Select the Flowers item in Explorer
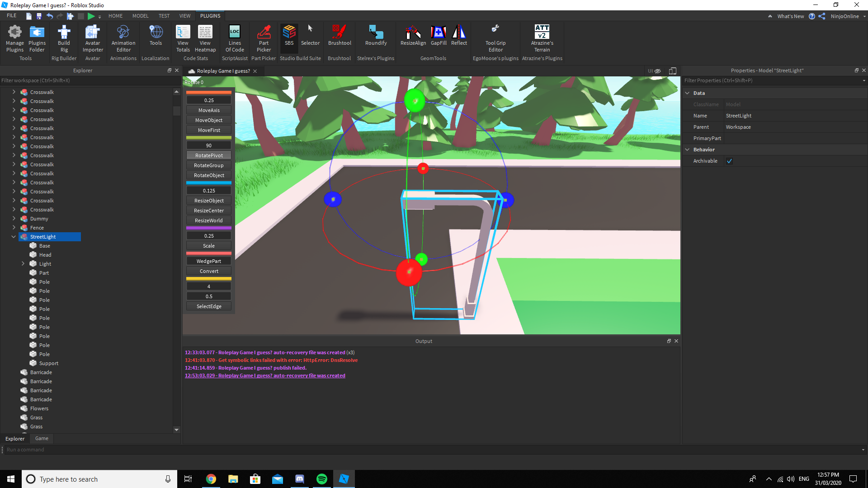The width and height of the screenshot is (868, 488). tap(39, 408)
